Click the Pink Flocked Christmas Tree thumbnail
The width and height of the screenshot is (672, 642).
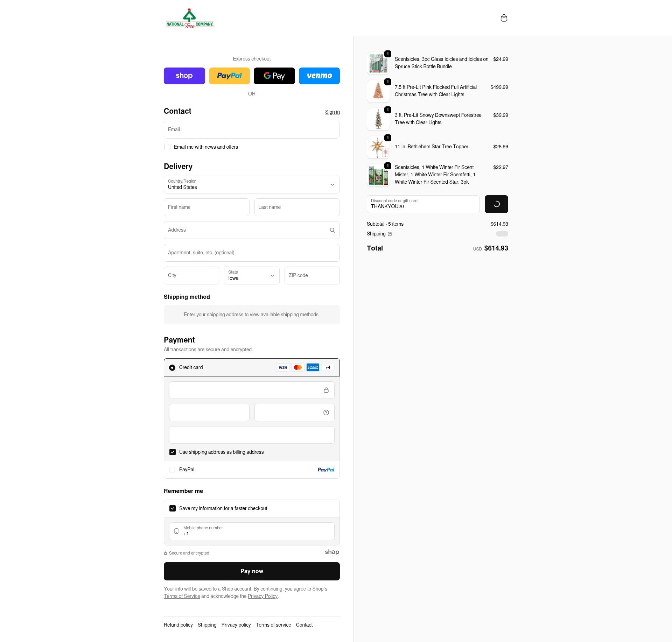click(x=378, y=91)
